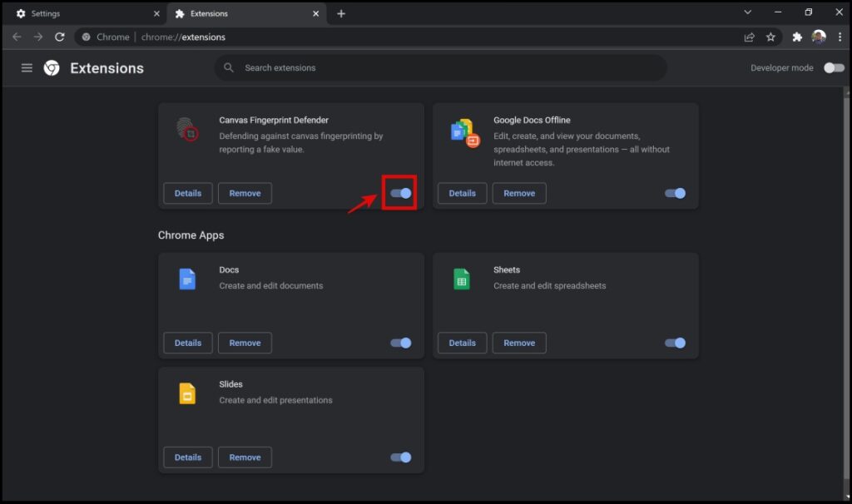Turn off the Slides app toggle
The height and width of the screenshot is (504, 852).
[x=401, y=457]
